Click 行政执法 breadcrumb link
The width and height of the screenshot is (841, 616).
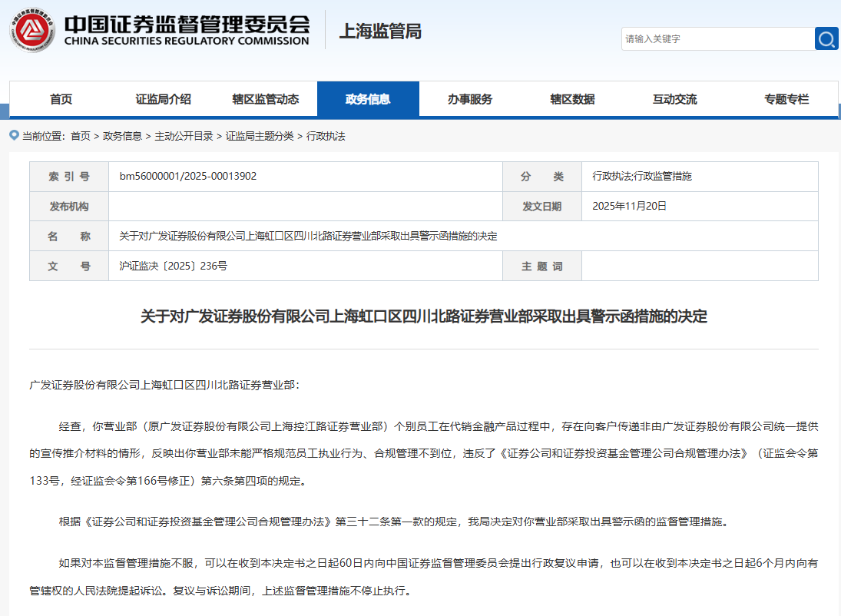(326, 136)
